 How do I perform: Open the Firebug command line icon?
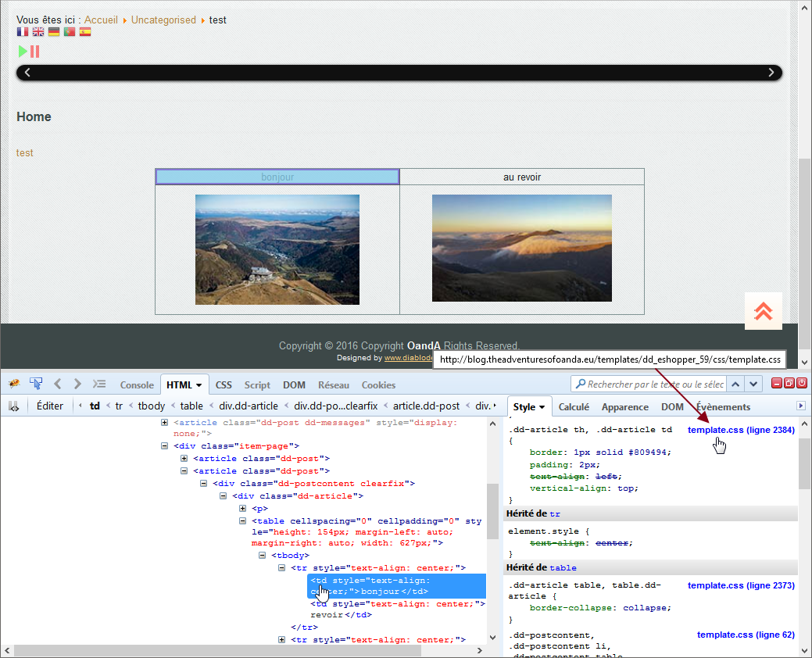coord(98,384)
